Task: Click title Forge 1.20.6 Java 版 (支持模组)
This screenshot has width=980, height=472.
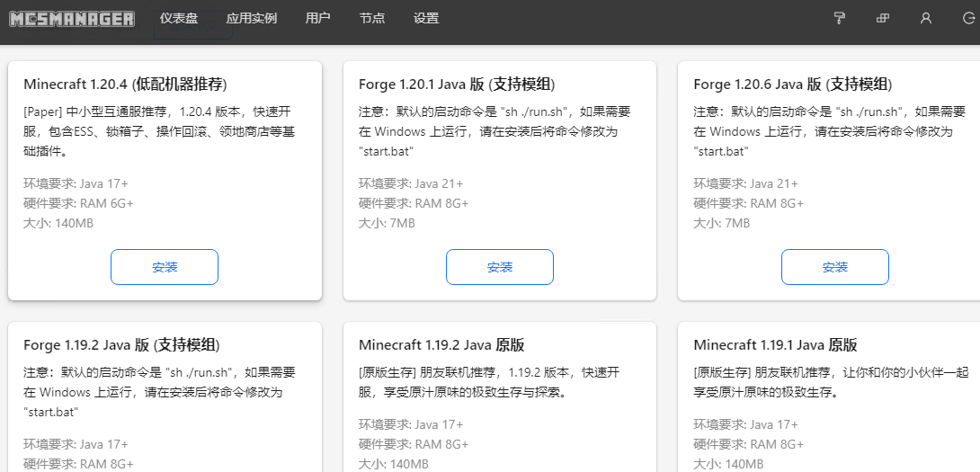Action: [792, 85]
